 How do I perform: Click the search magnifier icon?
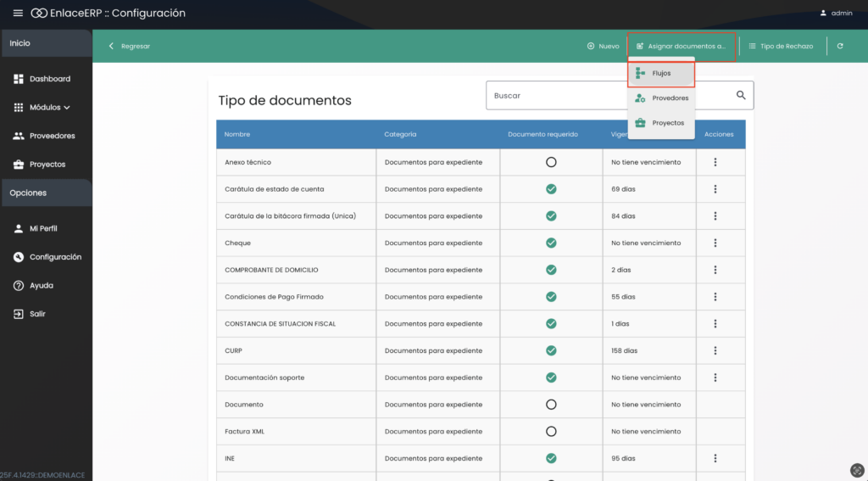pyautogui.click(x=741, y=96)
